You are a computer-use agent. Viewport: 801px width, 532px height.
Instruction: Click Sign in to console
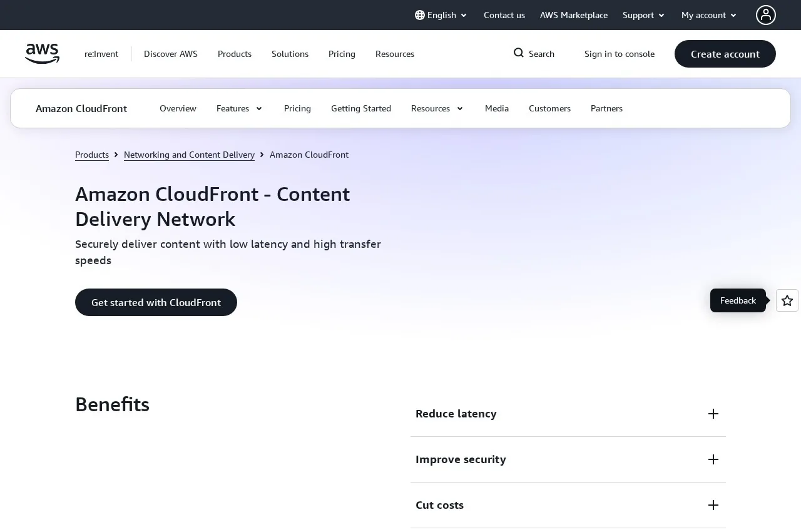point(620,54)
